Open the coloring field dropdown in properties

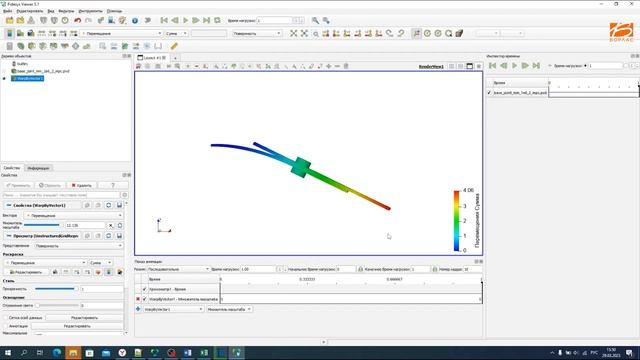pyautogui.click(x=45, y=263)
